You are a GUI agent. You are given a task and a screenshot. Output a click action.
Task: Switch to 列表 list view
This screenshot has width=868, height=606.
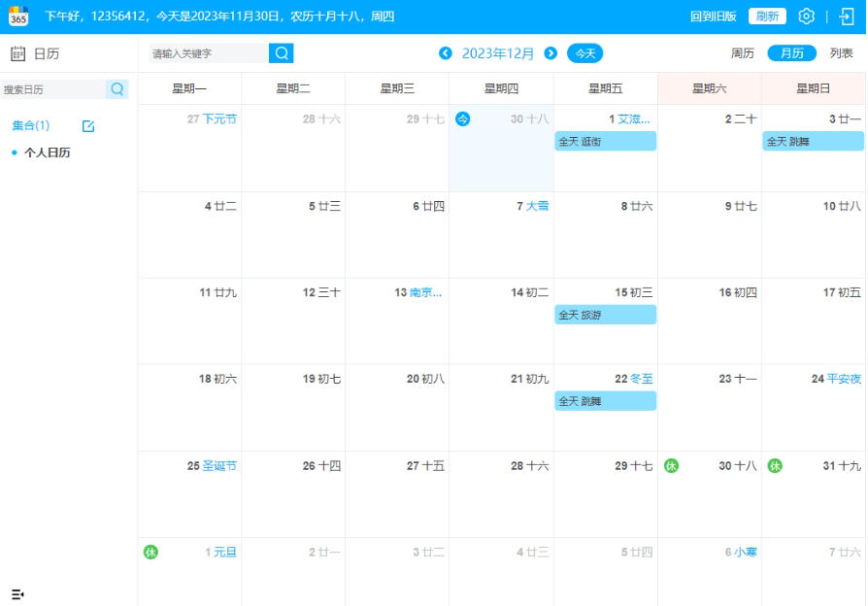click(x=841, y=53)
